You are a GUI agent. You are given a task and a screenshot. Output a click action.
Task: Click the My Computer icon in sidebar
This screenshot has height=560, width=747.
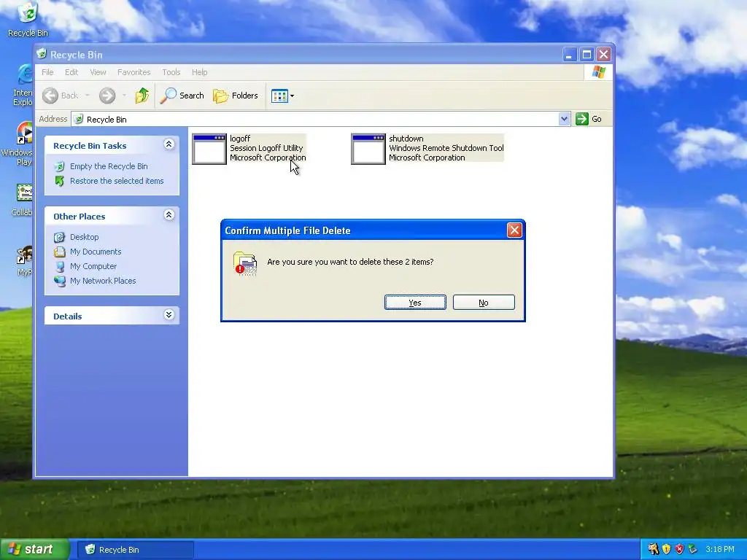(x=60, y=266)
